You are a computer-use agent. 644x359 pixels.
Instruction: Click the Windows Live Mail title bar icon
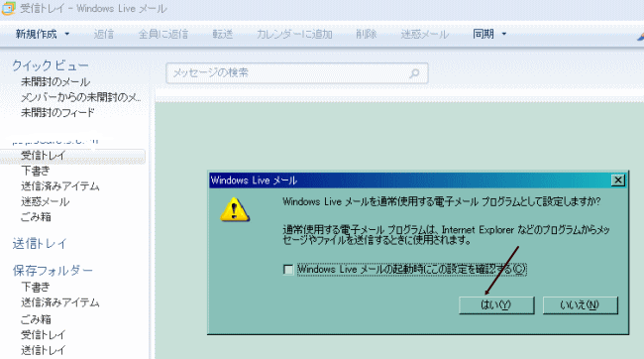pos(9,9)
